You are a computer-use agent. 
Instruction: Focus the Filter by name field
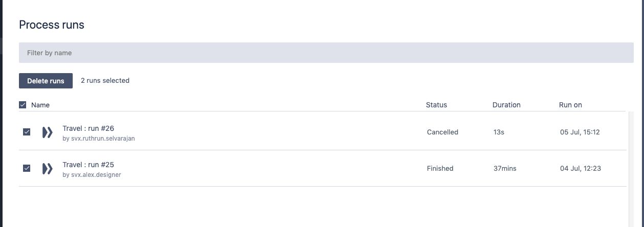(x=326, y=53)
